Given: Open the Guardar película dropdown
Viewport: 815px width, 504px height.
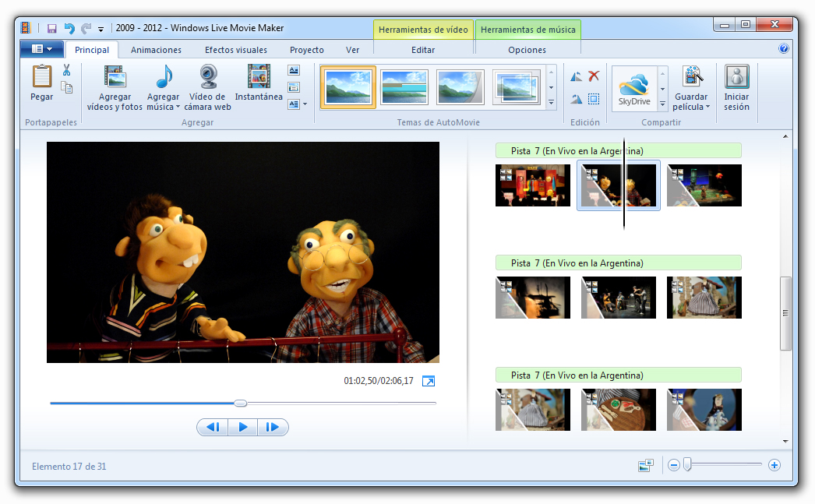Looking at the screenshot, I should pos(707,107).
